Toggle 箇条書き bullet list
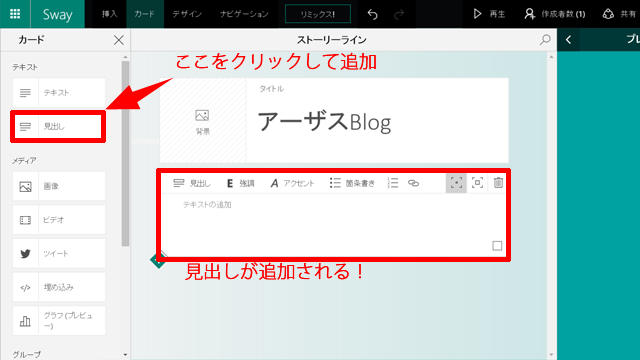Screen dimensions: 640x360 352,183
